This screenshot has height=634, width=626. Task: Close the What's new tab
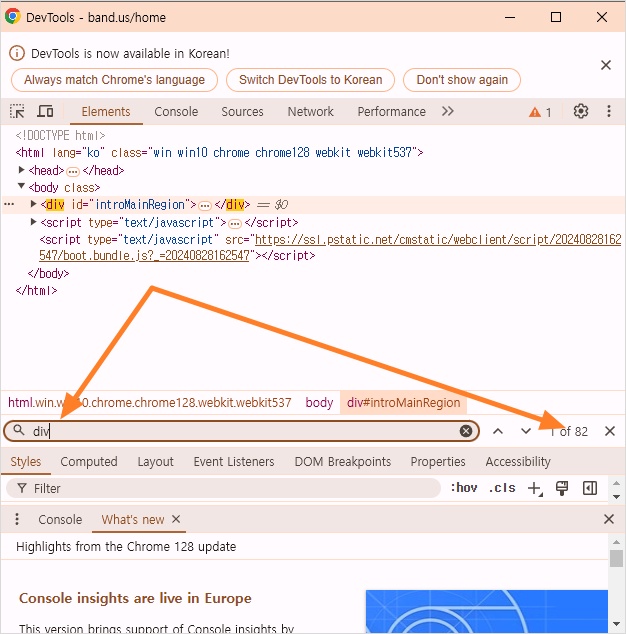(x=176, y=519)
